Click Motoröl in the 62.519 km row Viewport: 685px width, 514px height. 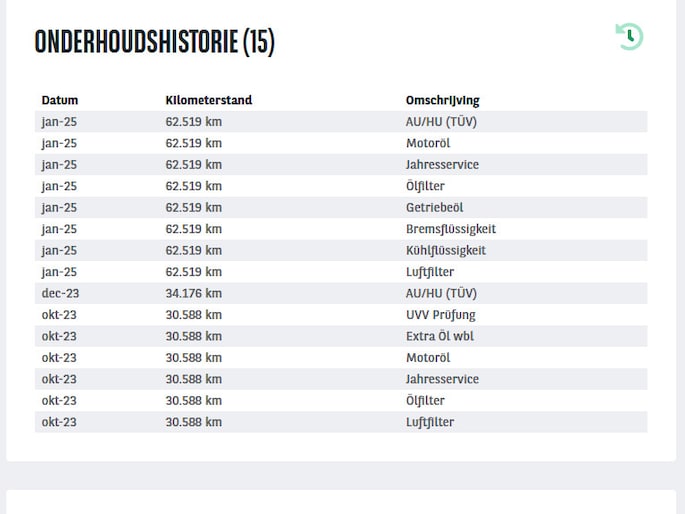click(x=428, y=143)
